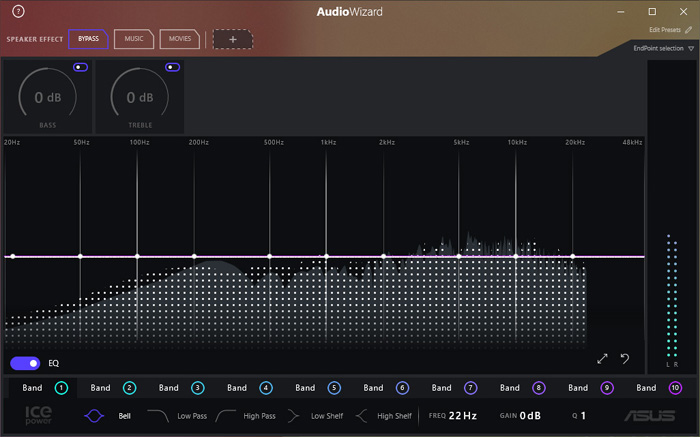Select the MUSIC speaker effect preset

click(x=134, y=39)
